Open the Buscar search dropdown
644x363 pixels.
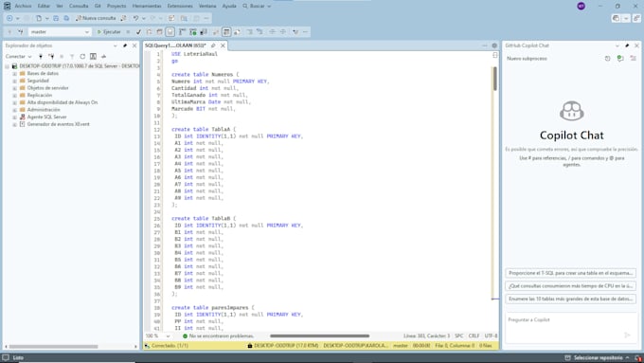click(x=257, y=7)
